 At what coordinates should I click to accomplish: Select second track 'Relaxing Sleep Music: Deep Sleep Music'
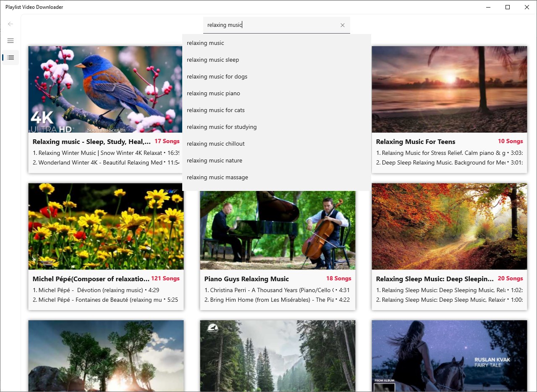tap(450, 300)
